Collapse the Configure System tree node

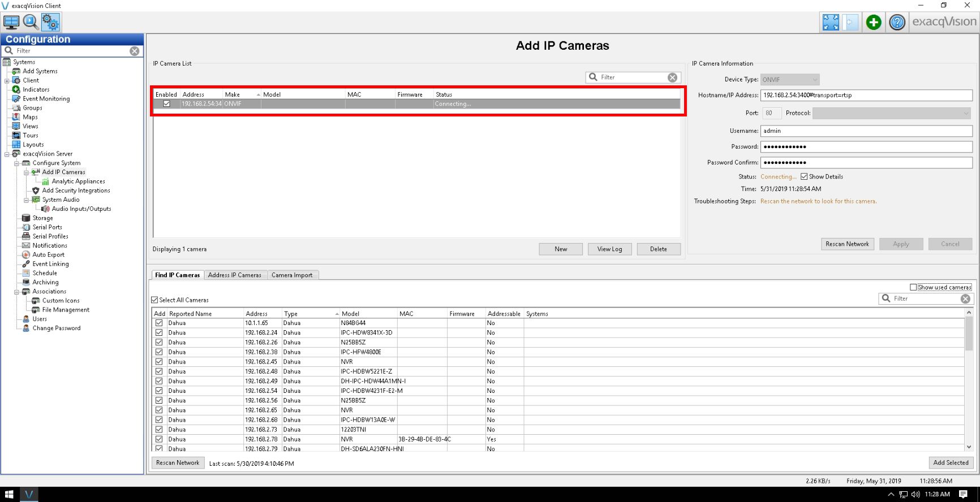tap(16, 163)
